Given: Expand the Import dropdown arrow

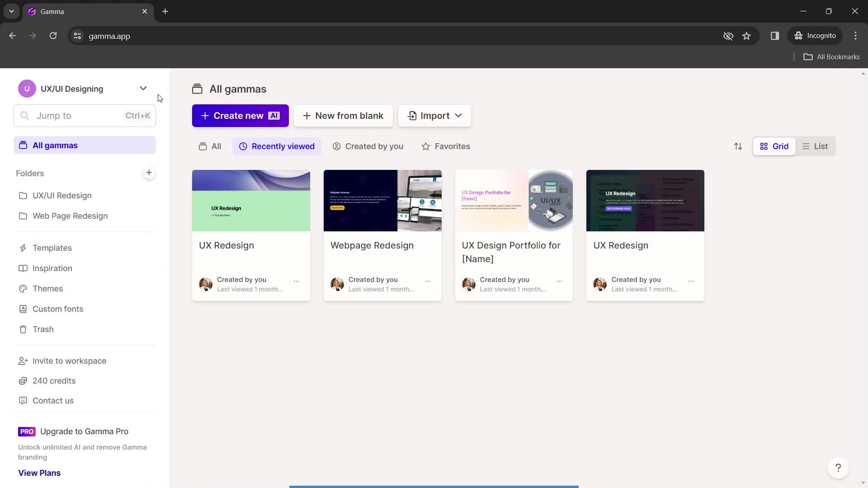Looking at the screenshot, I should coord(458,116).
